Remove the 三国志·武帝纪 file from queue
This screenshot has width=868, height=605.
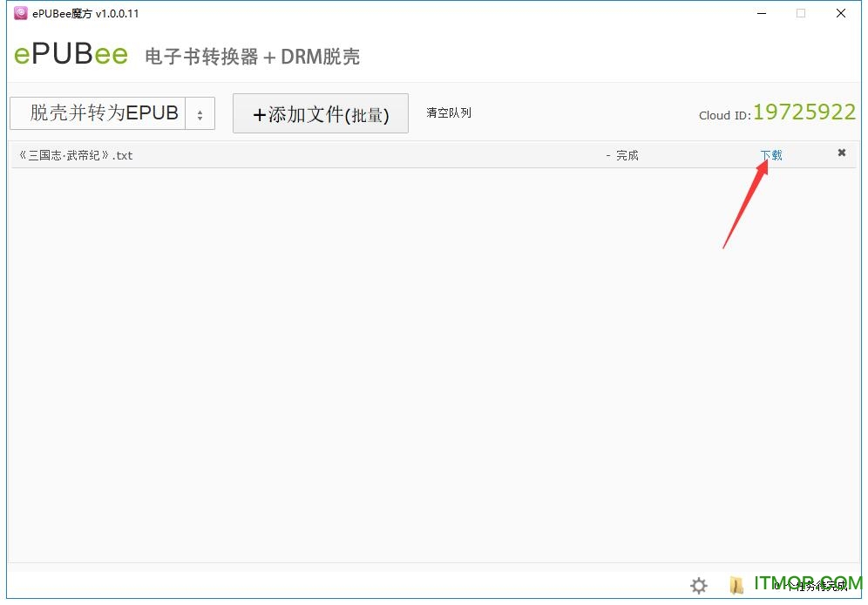pyautogui.click(x=842, y=153)
